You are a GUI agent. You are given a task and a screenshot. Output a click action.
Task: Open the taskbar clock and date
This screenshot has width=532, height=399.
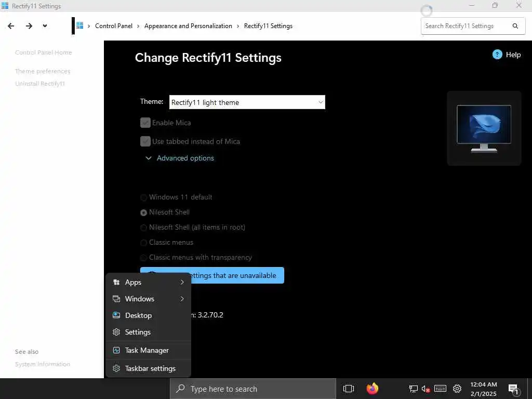coord(484,389)
